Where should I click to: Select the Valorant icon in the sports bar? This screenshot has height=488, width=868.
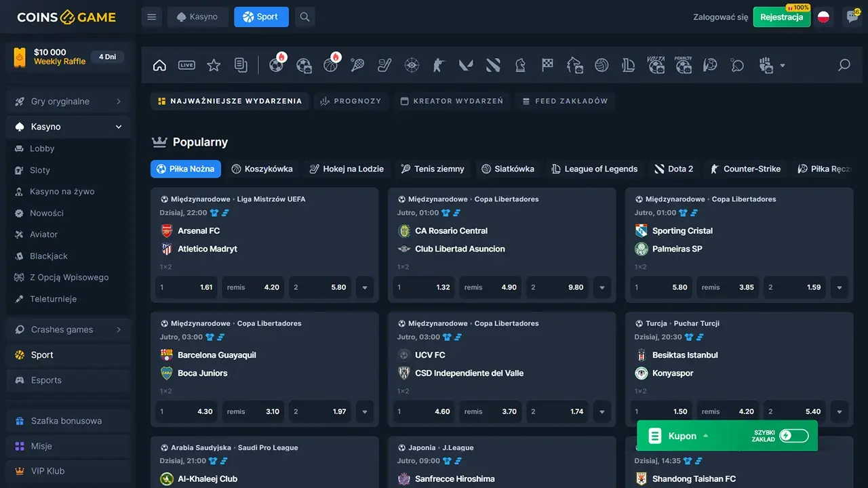point(466,65)
